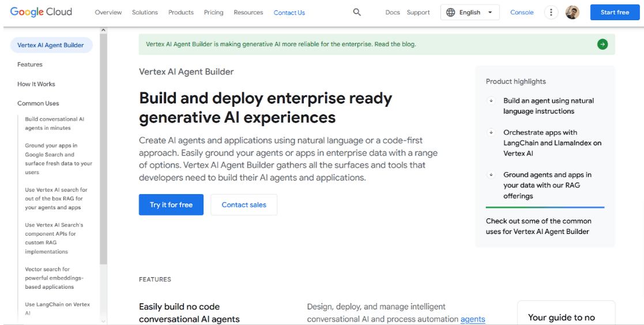Screen dimensions: 644x325
Task: Click the sidebar scrollbar thumb
Action: (104, 149)
